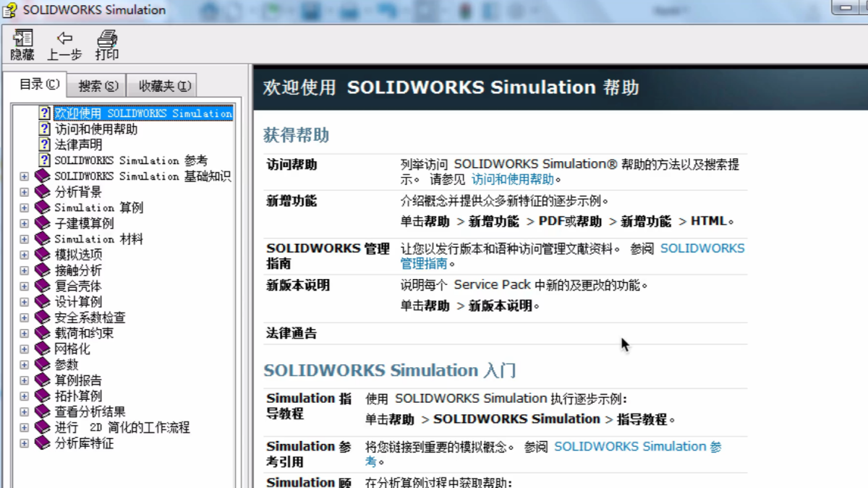This screenshot has height=488, width=868.
Task: Click the book icon beside 网格化
Action: point(43,349)
